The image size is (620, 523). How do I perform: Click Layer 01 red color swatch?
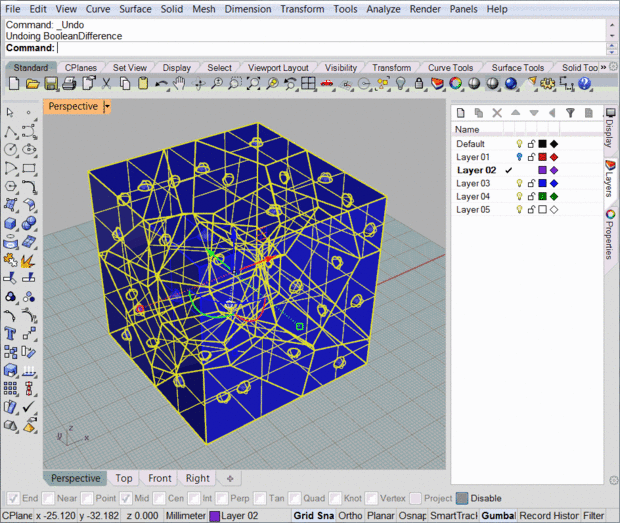tap(542, 157)
